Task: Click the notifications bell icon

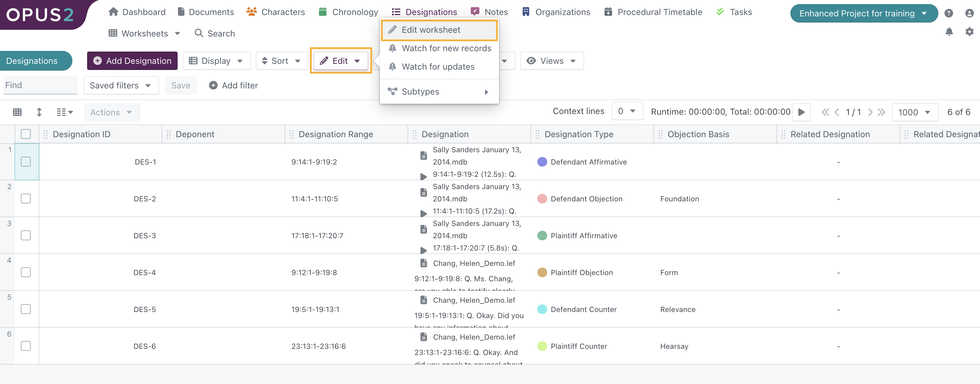Action: coord(949,32)
